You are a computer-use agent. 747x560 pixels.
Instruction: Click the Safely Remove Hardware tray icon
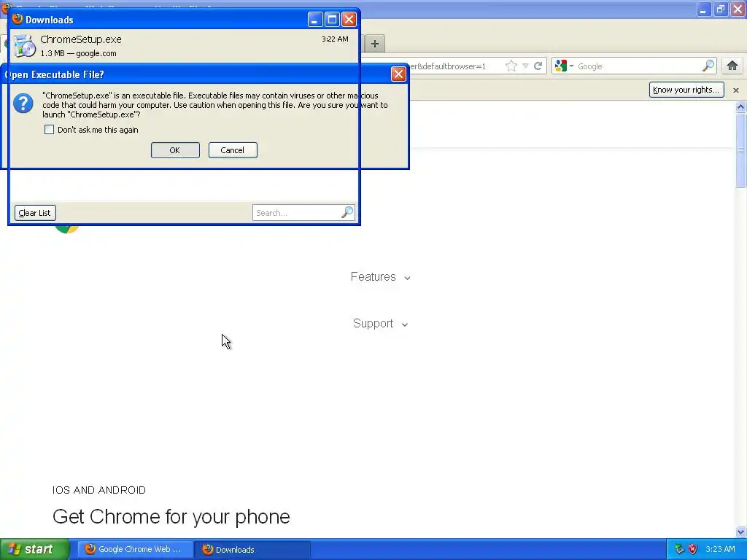coord(679,549)
